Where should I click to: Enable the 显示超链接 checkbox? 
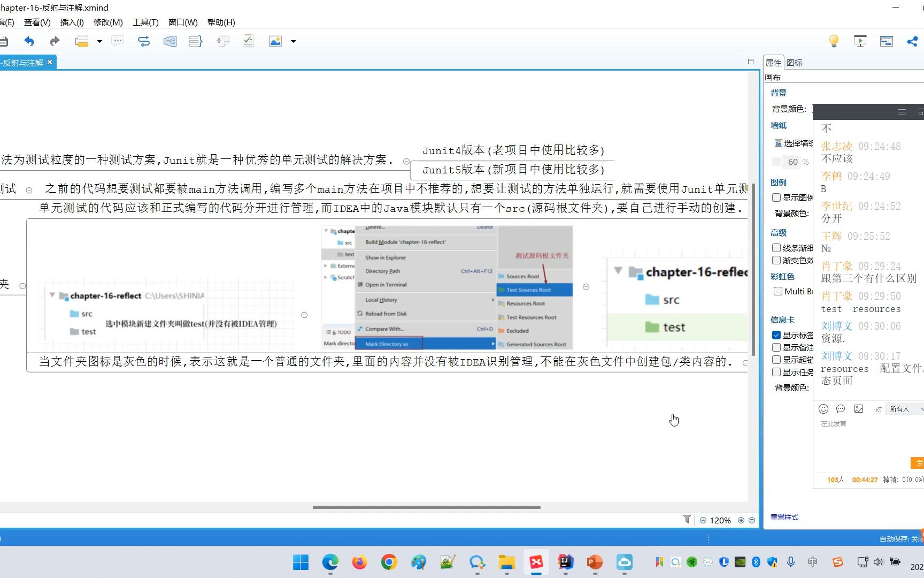coord(776,360)
